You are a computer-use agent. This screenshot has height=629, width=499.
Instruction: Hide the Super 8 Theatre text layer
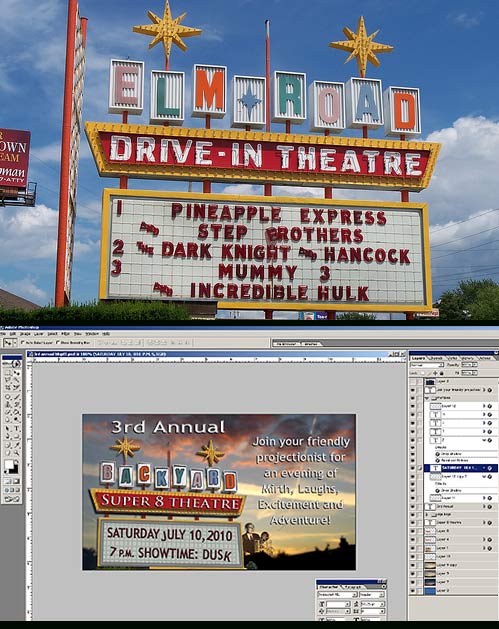pos(412,523)
